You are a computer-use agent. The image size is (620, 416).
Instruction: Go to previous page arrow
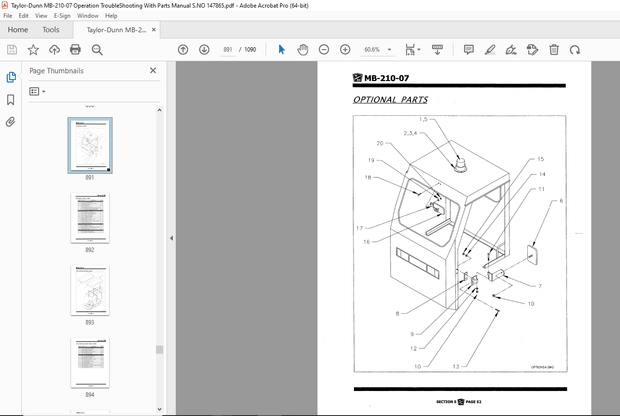(183, 49)
